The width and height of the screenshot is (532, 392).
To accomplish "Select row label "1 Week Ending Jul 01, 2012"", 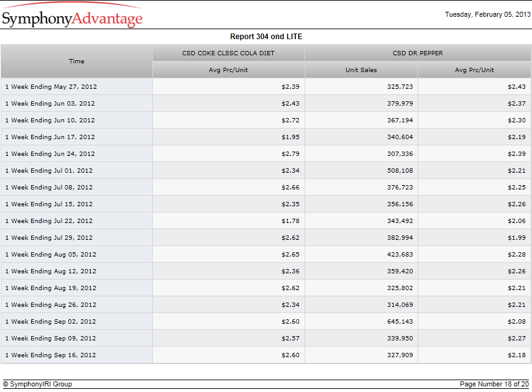I will tap(49, 171).
